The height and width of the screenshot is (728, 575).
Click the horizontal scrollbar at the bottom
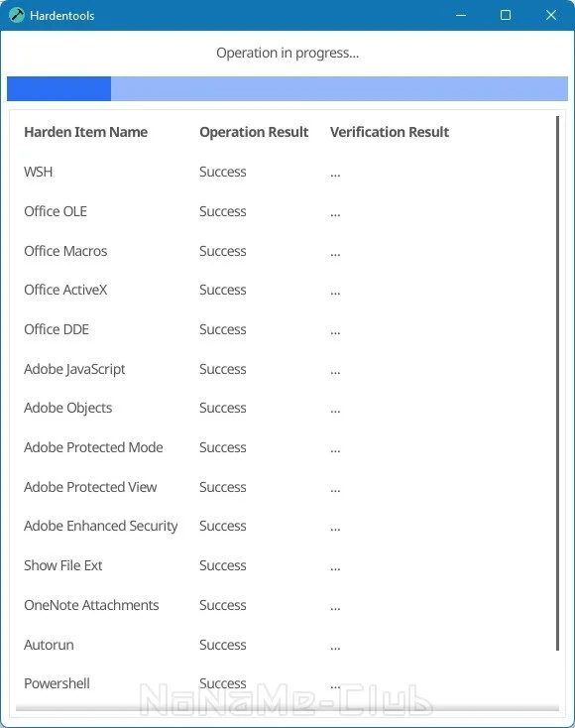pyautogui.click(x=287, y=708)
